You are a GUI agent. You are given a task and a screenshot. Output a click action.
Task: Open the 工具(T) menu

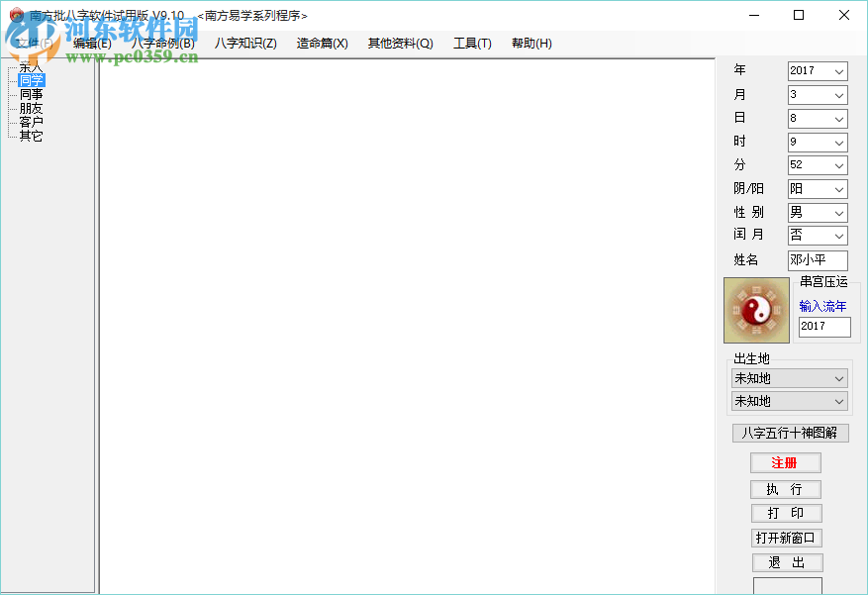[x=472, y=43]
